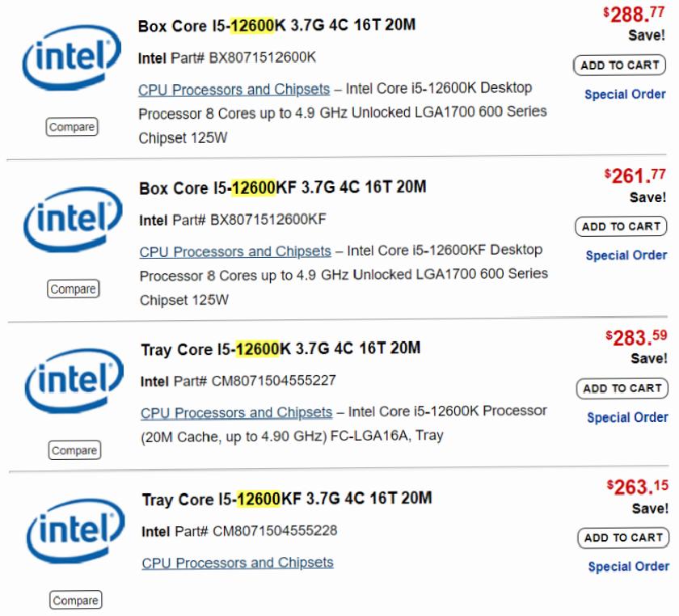Image resolution: width=679 pixels, height=616 pixels.
Task: Click the Intel logo for Tray Core I5-12600K
Action: click(x=74, y=382)
